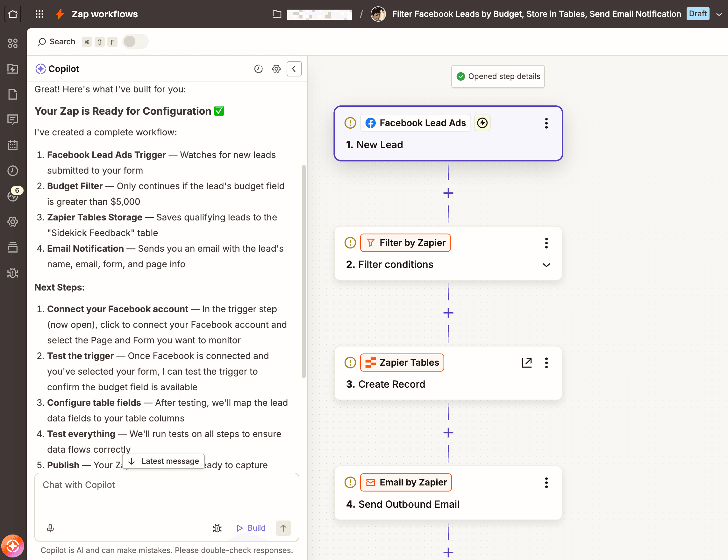Image resolution: width=728 pixels, height=560 pixels.
Task: Add step after Create Record
Action: 448,433
